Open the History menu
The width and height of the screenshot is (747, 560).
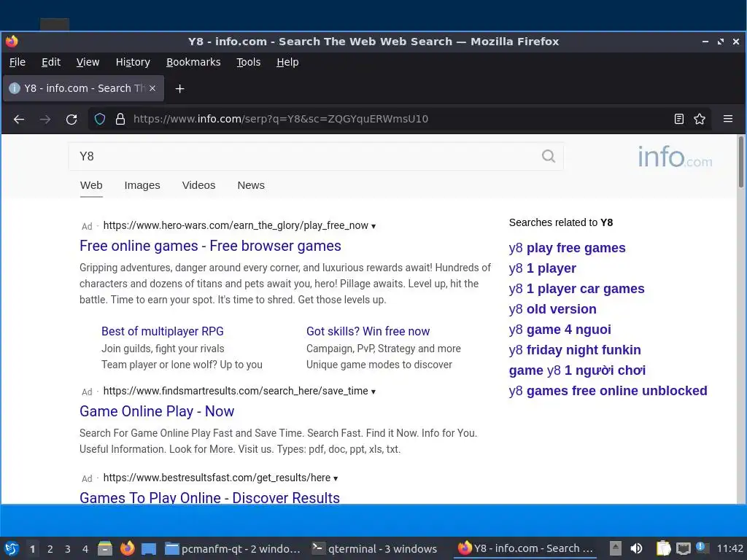[x=133, y=63]
